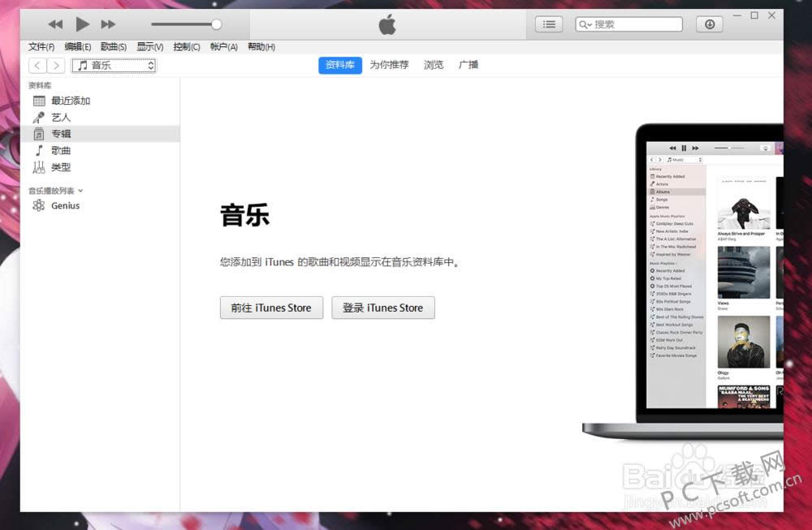Click the 前往 iTunes Store button

(x=271, y=308)
